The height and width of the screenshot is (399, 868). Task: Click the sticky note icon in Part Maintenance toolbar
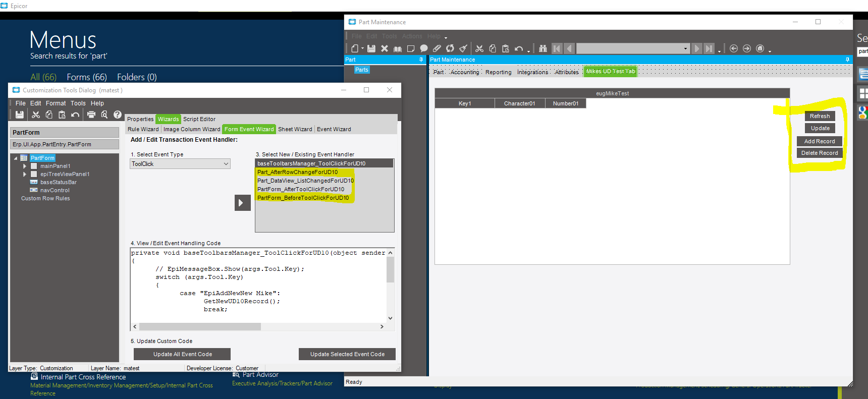411,48
